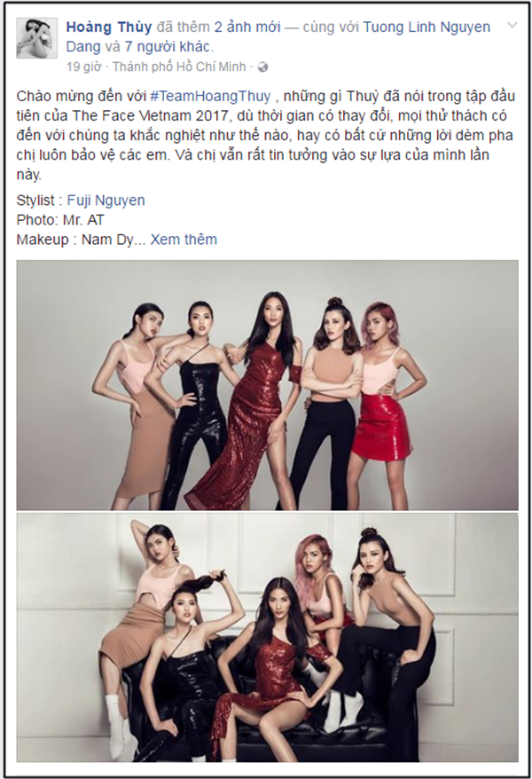Open the sofa group photo
532x779 pixels.
(267, 637)
